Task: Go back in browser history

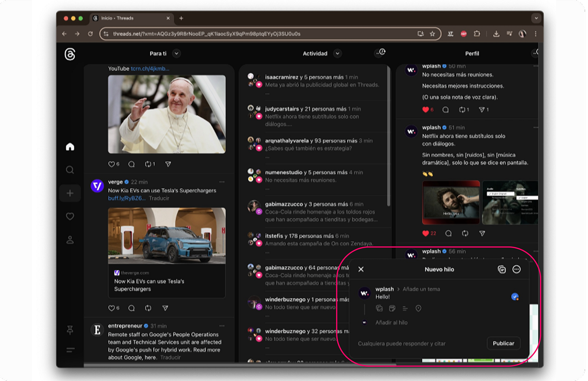Action: pyautogui.click(x=64, y=34)
